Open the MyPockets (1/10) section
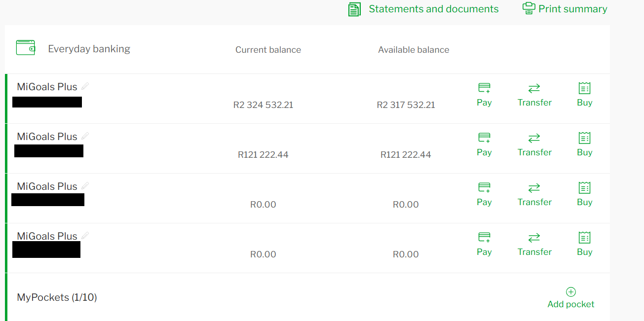The width and height of the screenshot is (644, 321). pyautogui.click(x=57, y=297)
